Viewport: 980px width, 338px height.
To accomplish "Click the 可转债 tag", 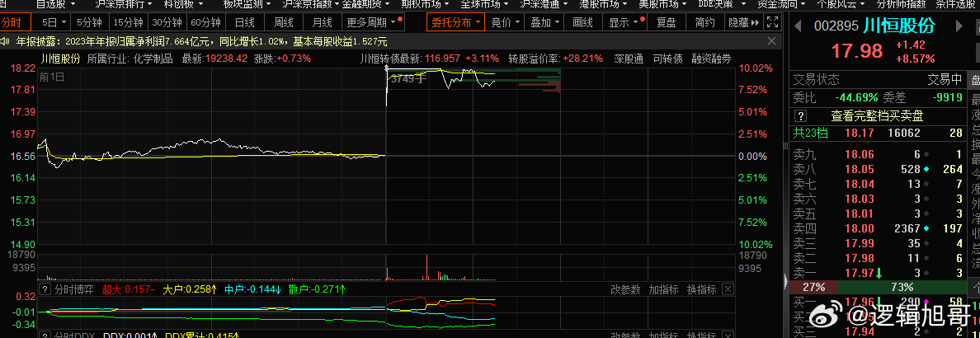I will (x=667, y=59).
